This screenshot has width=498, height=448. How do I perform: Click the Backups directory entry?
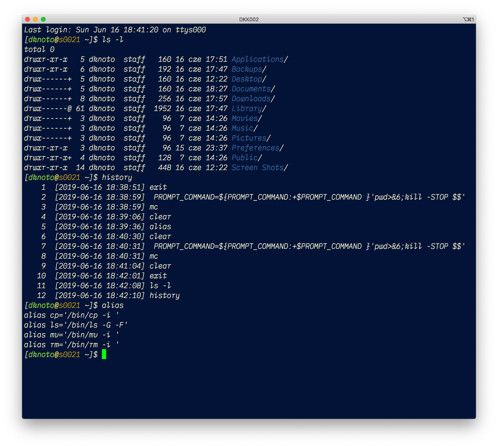[x=249, y=69]
